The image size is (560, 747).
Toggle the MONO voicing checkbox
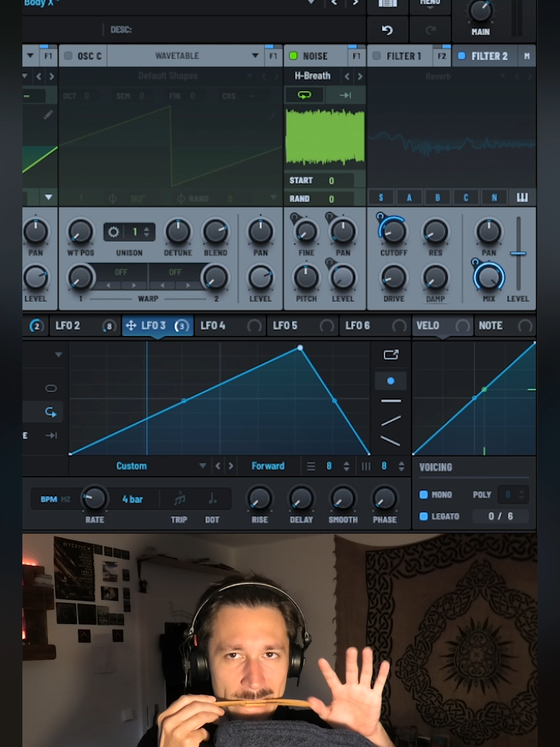tap(423, 494)
